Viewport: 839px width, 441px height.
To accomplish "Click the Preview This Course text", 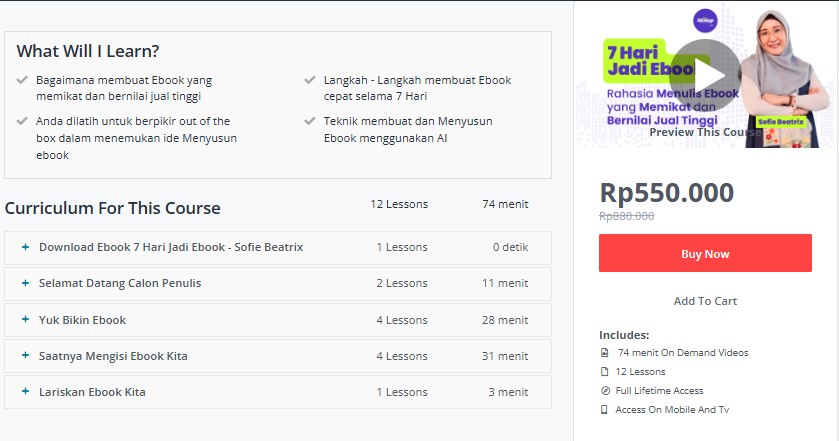I will 705,132.
